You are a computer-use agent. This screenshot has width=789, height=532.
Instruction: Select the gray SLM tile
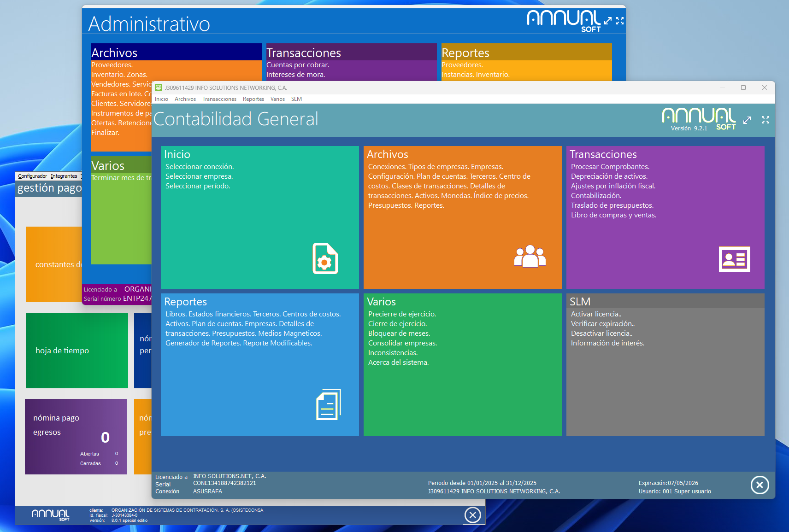pyautogui.click(x=665, y=368)
